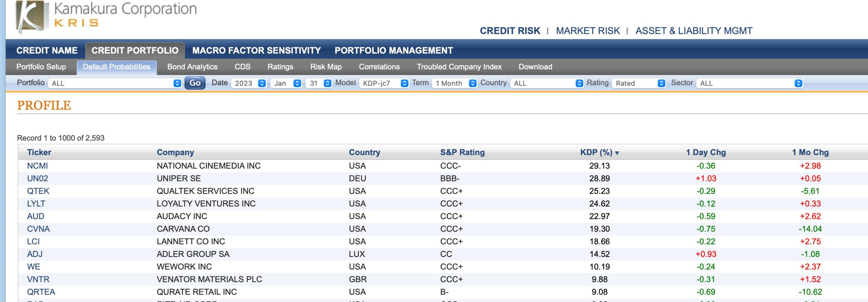Open the year dropdown showing 2023
The image size is (868, 302).
point(249,83)
